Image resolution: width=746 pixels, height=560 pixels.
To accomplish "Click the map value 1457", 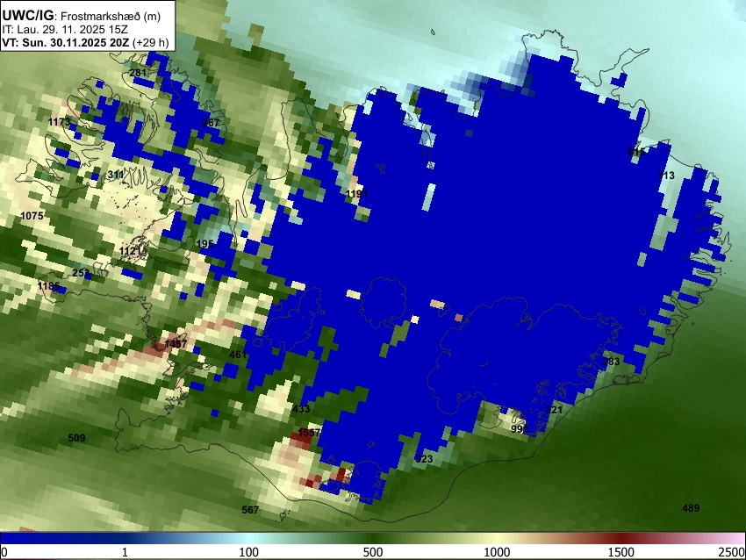I will [x=176, y=344].
